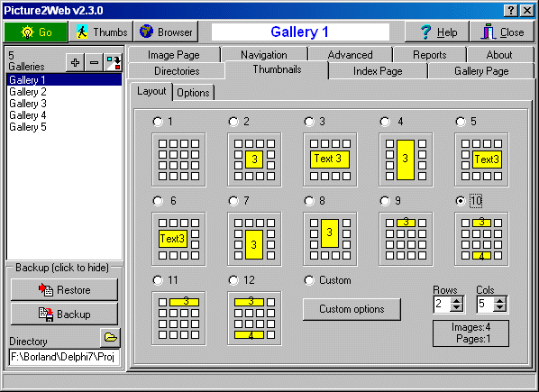Open the Advanced tab
The height and width of the screenshot is (392, 539).
[x=351, y=55]
